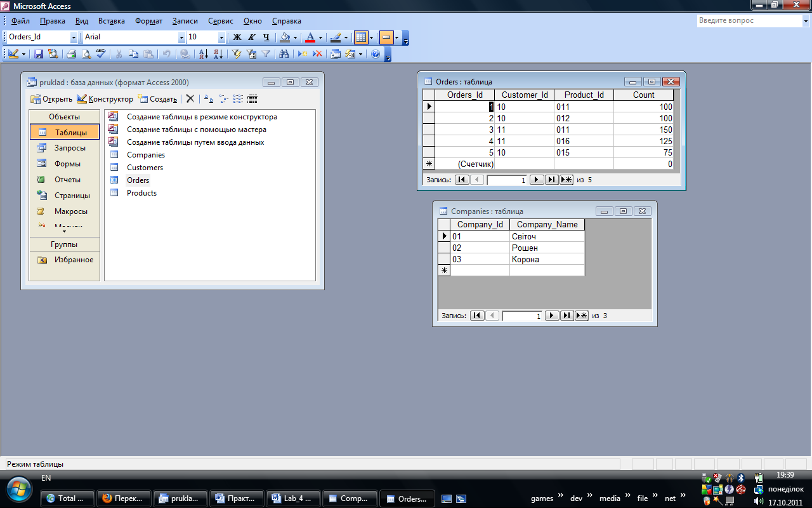Open the Сервис menu
The width and height of the screenshot is (812, 508).
[221, 21]
